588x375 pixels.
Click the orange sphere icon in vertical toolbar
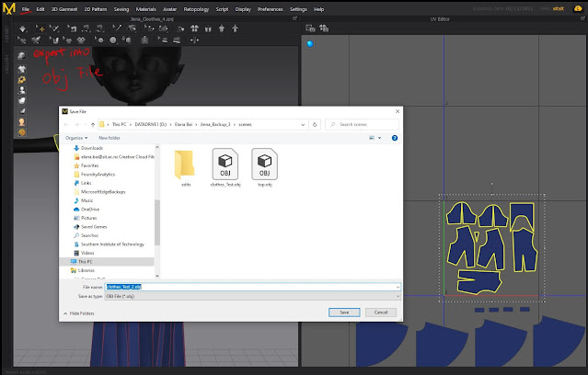22,132
